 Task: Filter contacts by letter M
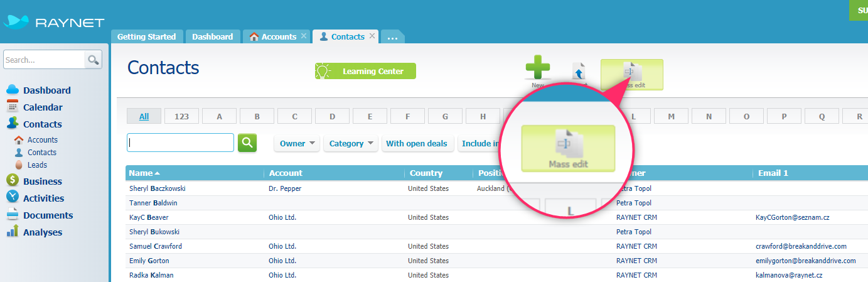[x=671, y=116]
